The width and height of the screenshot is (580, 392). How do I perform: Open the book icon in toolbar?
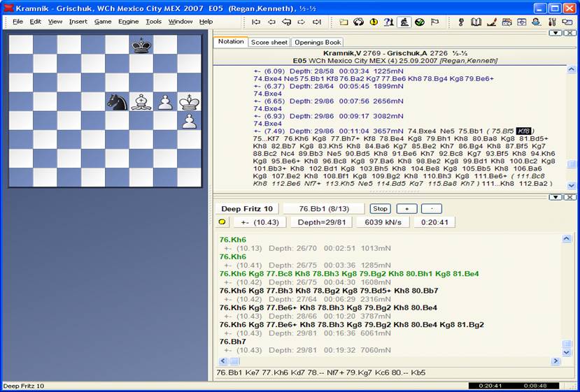click(x=476, y=22)
